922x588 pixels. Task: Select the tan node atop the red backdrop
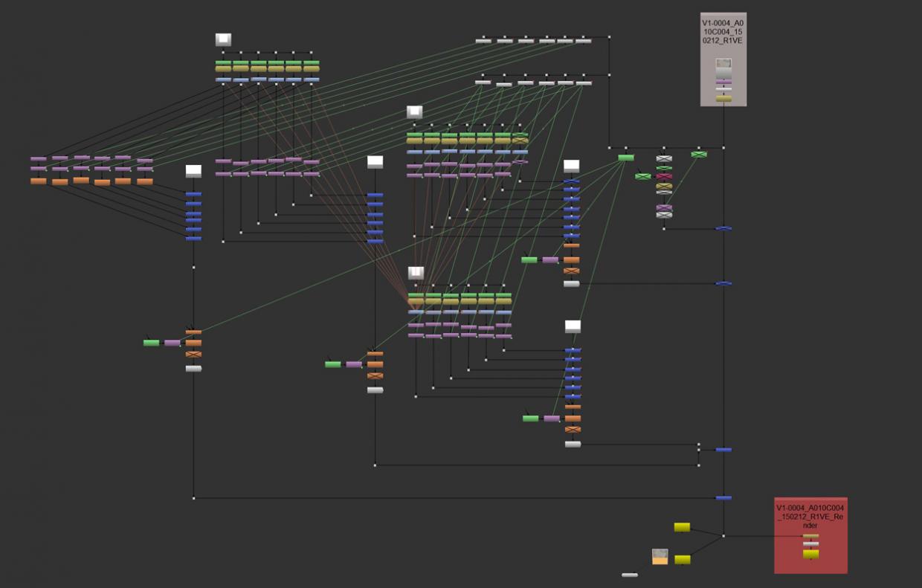(810, 535)
